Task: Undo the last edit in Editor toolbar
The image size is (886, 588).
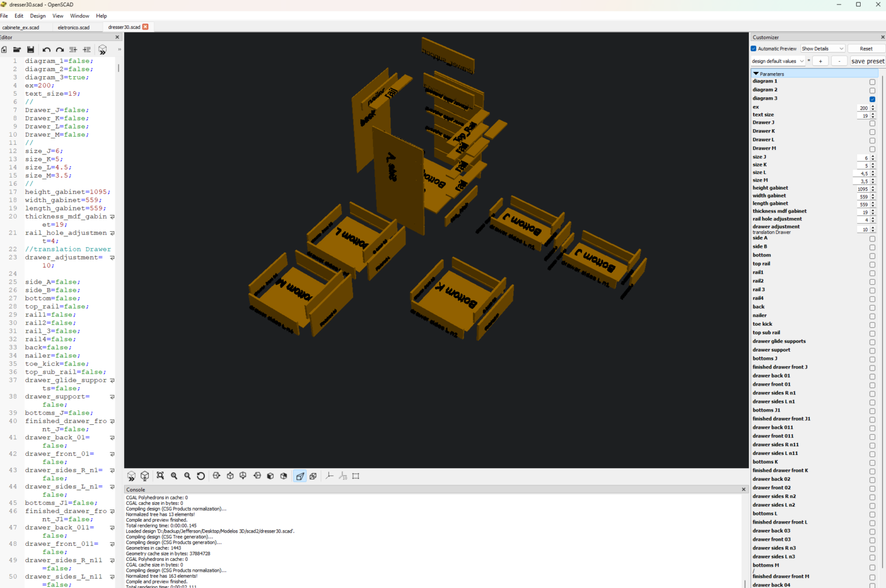Action: point(47,50)
